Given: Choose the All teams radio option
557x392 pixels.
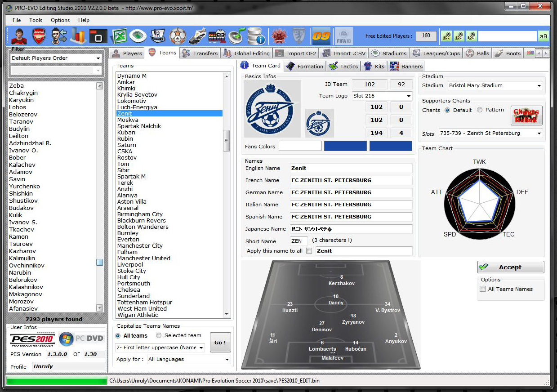Looking at the screenshot, I should pos(118,336).
